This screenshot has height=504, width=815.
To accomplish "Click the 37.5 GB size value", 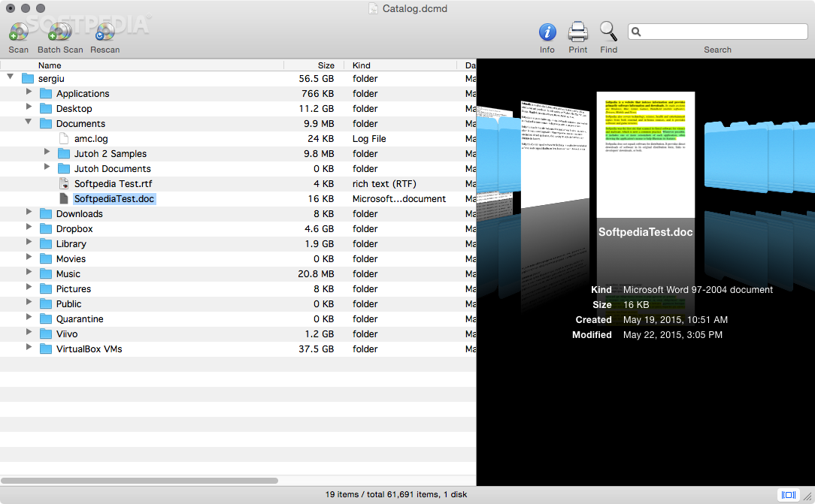I will (x=316, y=349).
